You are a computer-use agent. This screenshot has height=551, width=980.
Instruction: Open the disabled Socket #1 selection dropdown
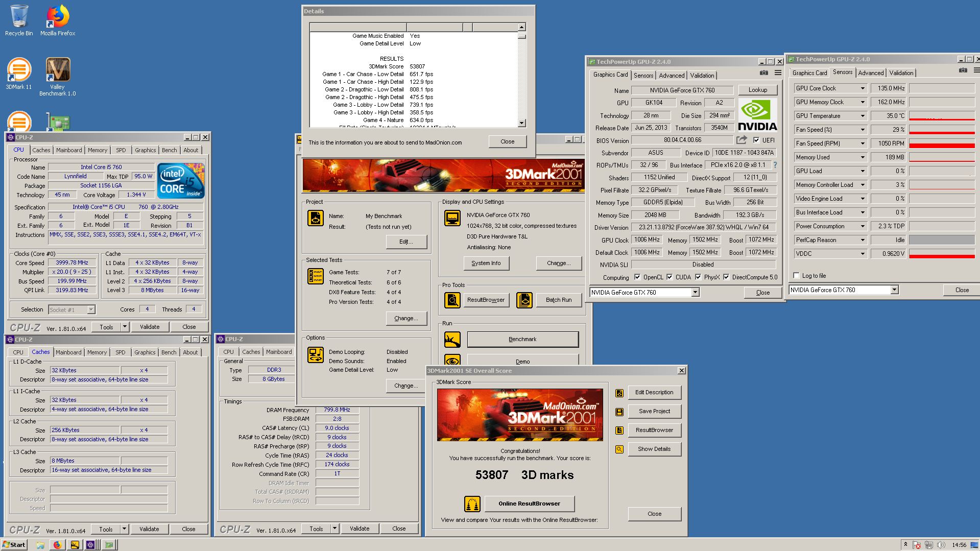click(90, 309)
